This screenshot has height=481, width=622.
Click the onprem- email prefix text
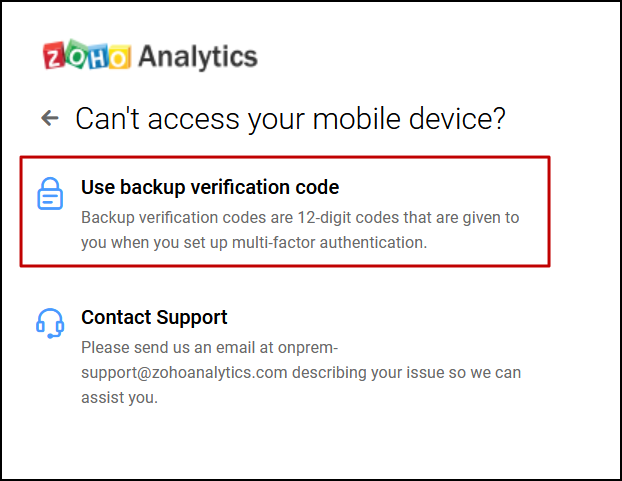(308, 348)
